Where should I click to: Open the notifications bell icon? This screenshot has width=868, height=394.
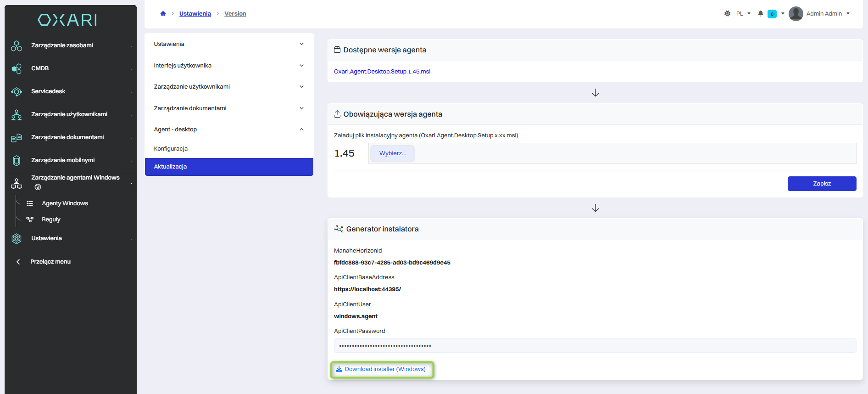click(x=760, y=14)
